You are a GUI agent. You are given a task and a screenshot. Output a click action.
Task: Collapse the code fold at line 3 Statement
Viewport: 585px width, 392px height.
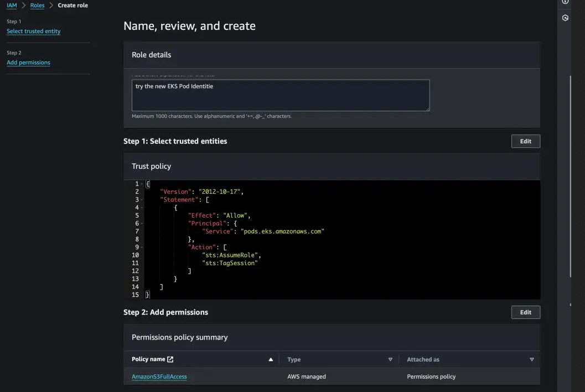tap(142, 200)
